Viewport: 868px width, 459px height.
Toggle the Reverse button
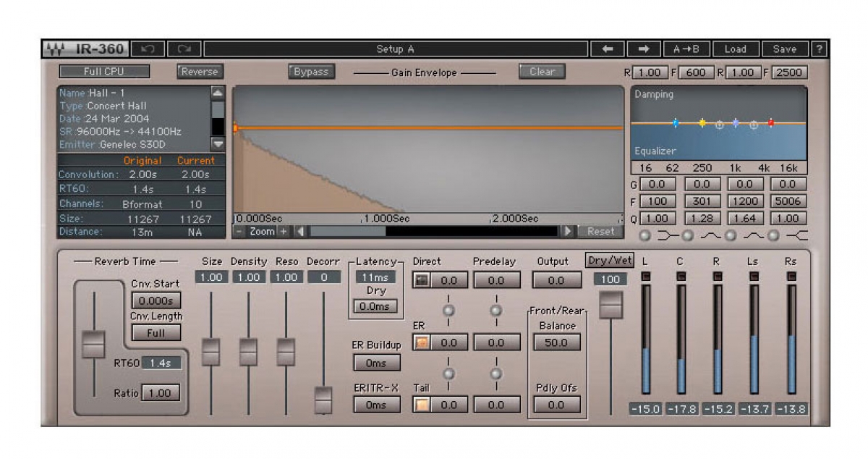[x=200, y=72]
